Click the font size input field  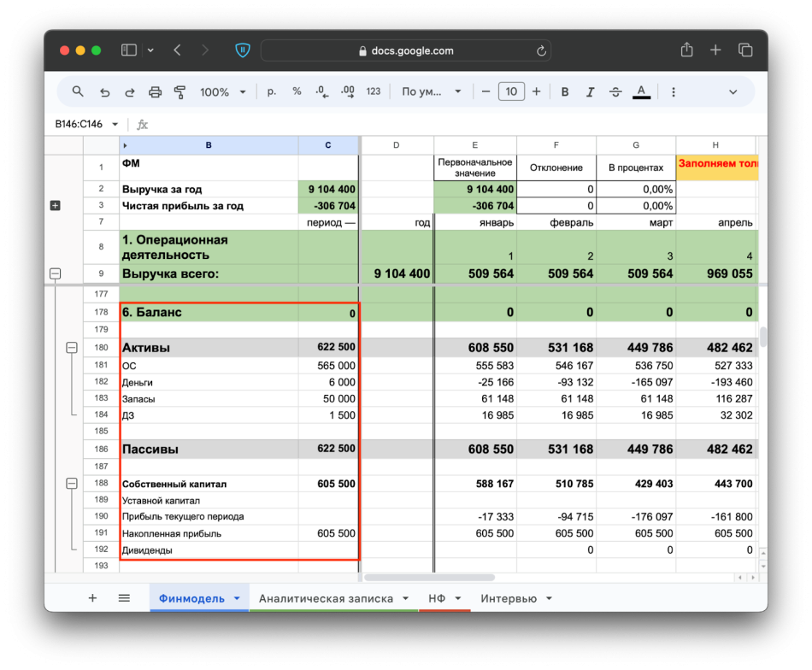[511, 91]
